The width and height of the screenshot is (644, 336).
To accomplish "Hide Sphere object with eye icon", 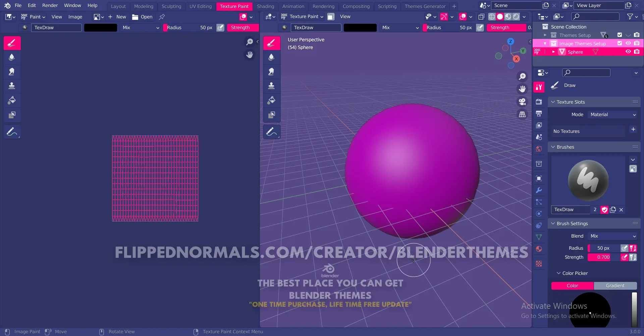I will [x=628, y=52].
